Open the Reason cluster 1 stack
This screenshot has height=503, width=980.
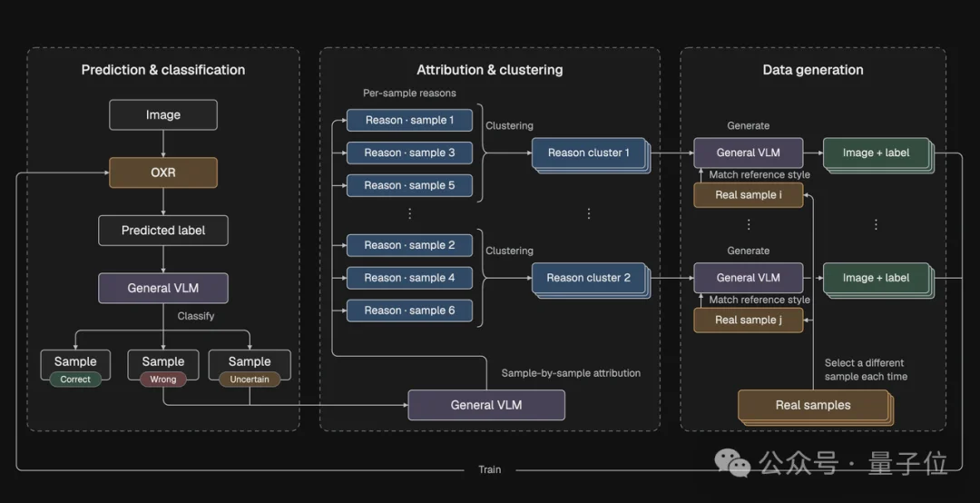[591, 154]
